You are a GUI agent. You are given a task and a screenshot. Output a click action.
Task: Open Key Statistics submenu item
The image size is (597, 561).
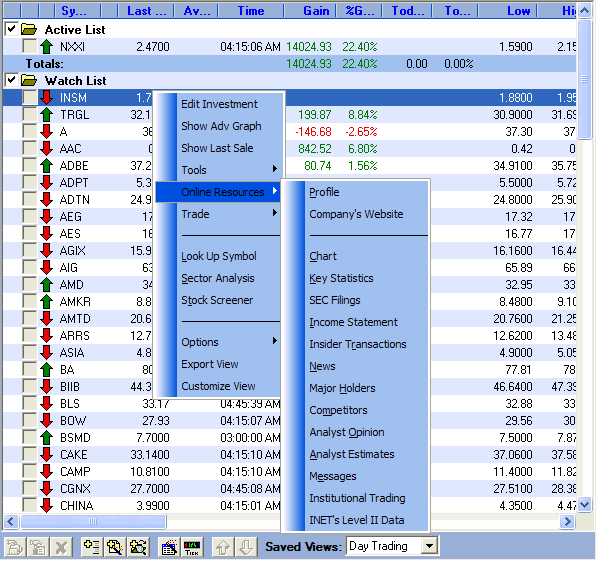(x=356, y=278)
